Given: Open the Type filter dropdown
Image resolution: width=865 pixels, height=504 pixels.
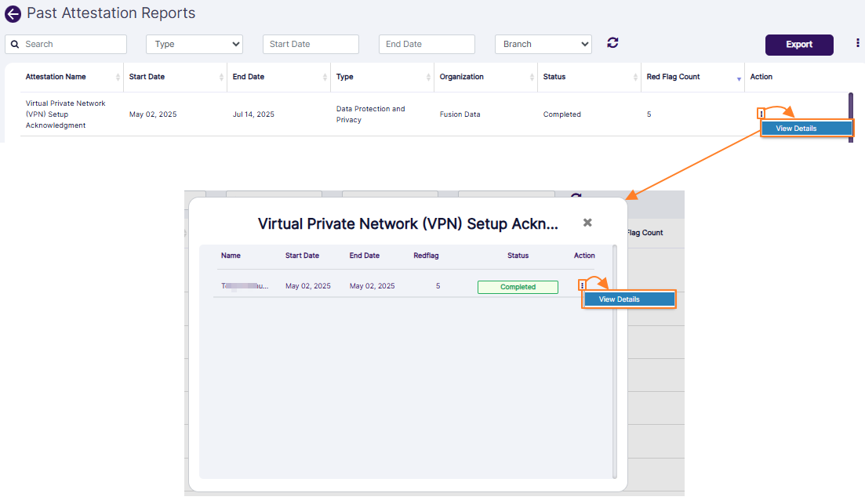Looking at the screenshot, I should click(194, 44).
